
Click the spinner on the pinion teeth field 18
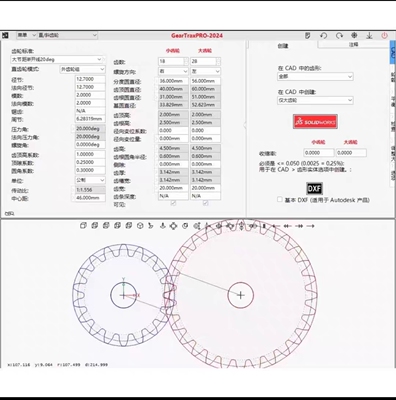pyautogui.click(x=186, y=61)
